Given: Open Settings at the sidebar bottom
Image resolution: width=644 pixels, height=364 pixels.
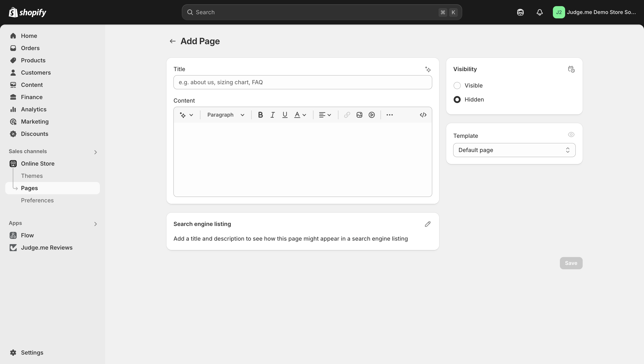Looking at the screenshot, I should click(x=53, y=352).
